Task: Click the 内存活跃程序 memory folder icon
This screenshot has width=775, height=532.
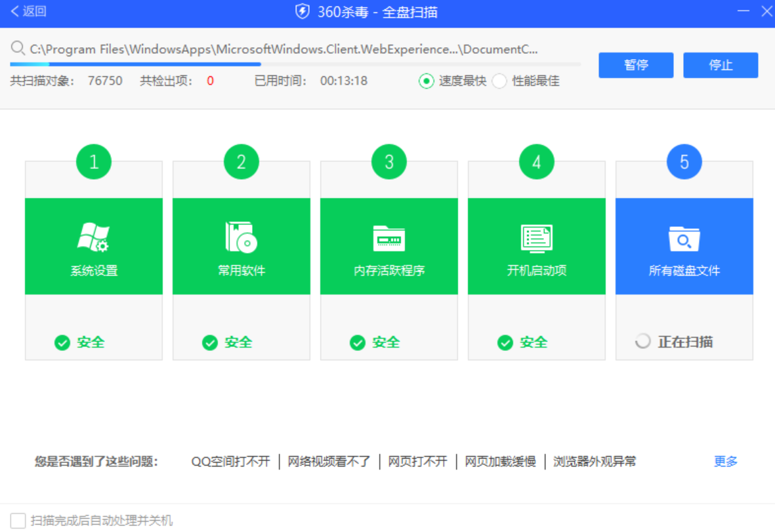Action: pos(389,239)
